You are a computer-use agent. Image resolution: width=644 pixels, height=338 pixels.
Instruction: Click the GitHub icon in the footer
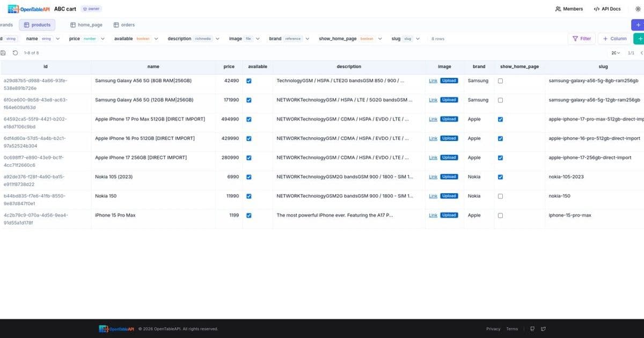point(532,328)
